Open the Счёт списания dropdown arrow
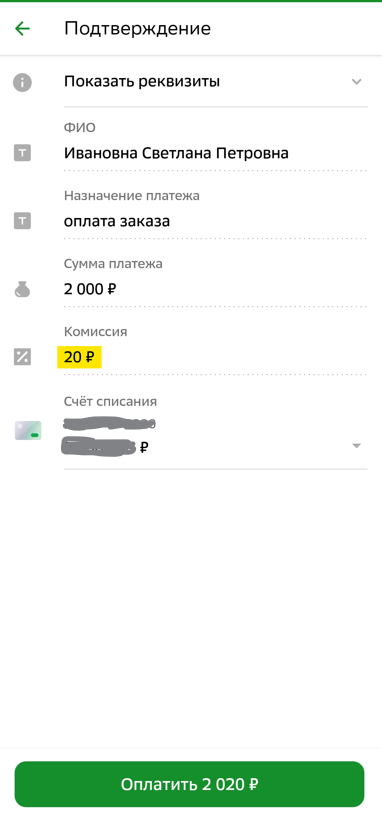The height and width of the screenshot is (817, 382). [x=356, y=446]
